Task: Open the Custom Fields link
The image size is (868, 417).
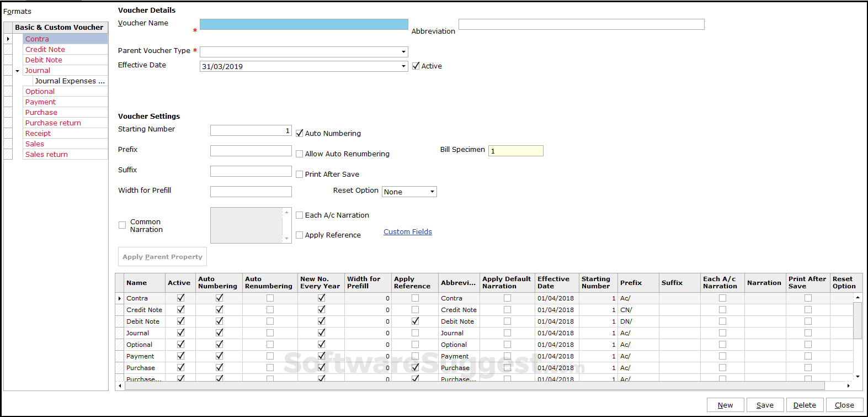Action: click(x=408, y=231)
